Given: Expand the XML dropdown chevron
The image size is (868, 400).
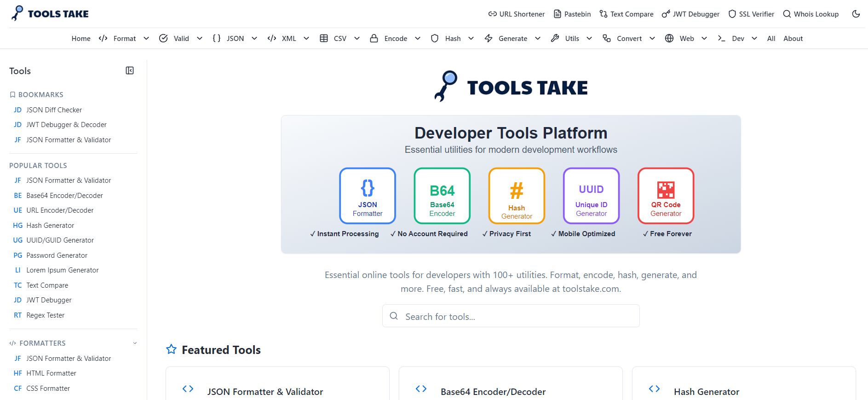Looking at the screenshot, I should pyautogui.click(x=306, y=38).
